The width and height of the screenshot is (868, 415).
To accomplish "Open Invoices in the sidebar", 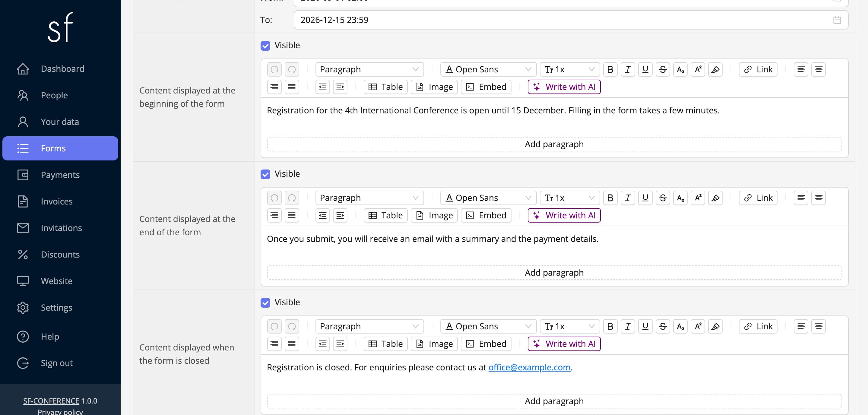I will point(60,201).
